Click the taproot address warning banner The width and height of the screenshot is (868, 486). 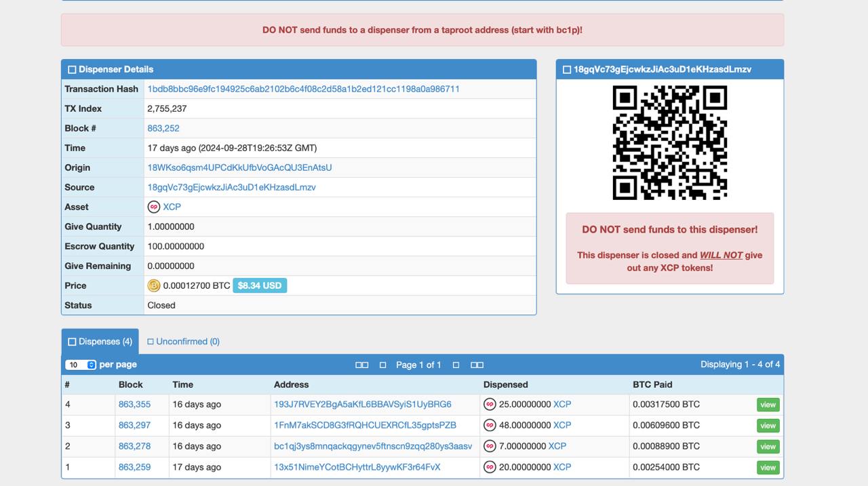click(x=422, y=30)
